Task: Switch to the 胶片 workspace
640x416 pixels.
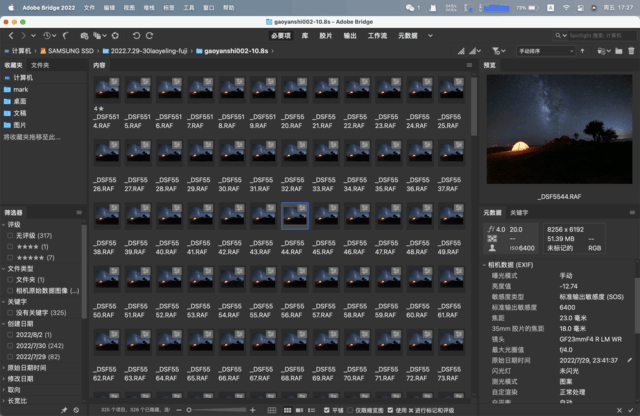Action: [325, 36]
